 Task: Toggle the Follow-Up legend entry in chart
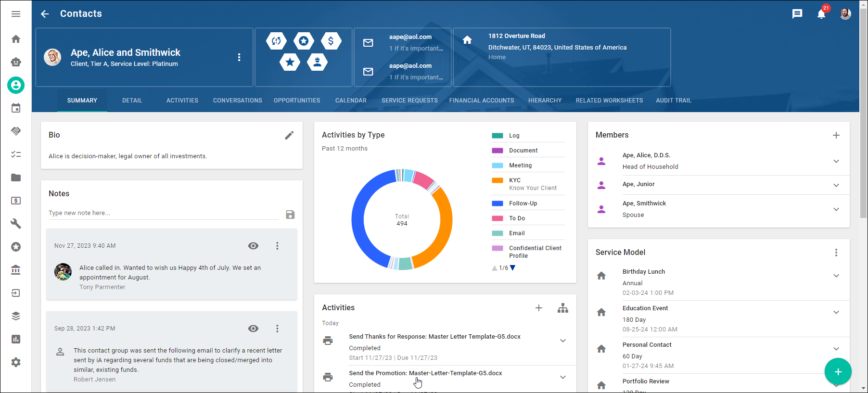pos(523,203)
